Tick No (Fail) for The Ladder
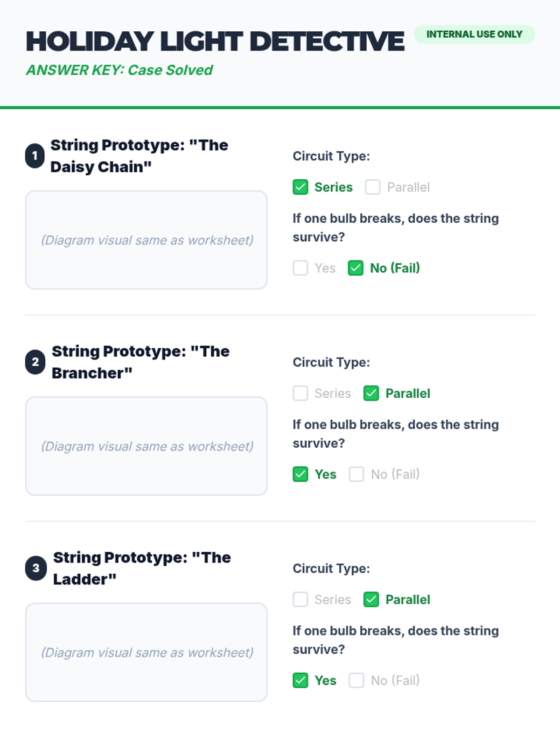Screen dimensions: 560x747 coord(357,680)
